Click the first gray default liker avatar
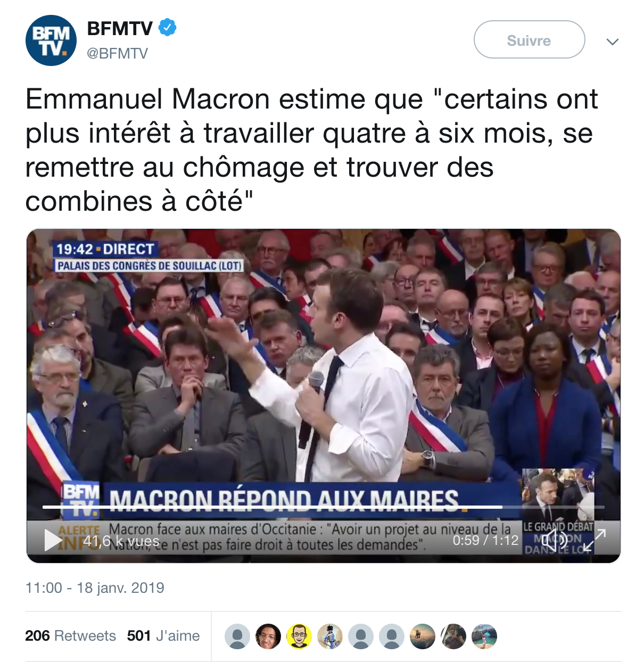Image resolution: width=644 pixels, height=662 pixels. click(x=237, y=636)
